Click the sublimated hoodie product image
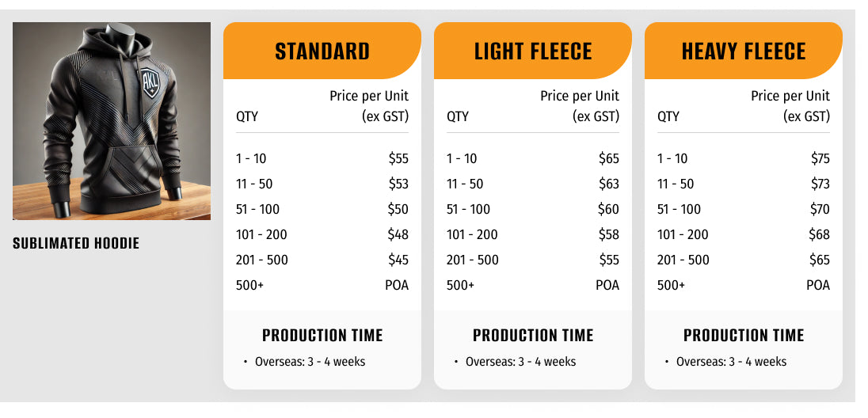This screenshot has width=868, height=418. click(x=112, y=120)
